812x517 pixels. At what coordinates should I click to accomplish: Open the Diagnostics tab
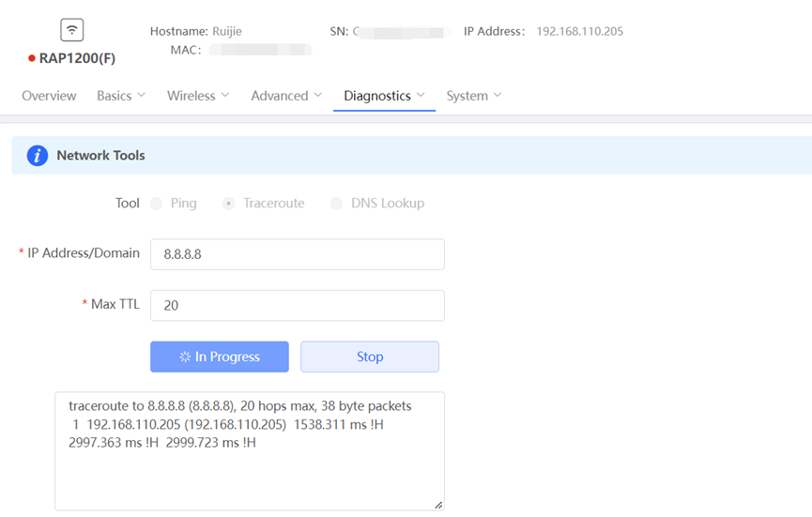pyautogui.click(x=377, y=96)
